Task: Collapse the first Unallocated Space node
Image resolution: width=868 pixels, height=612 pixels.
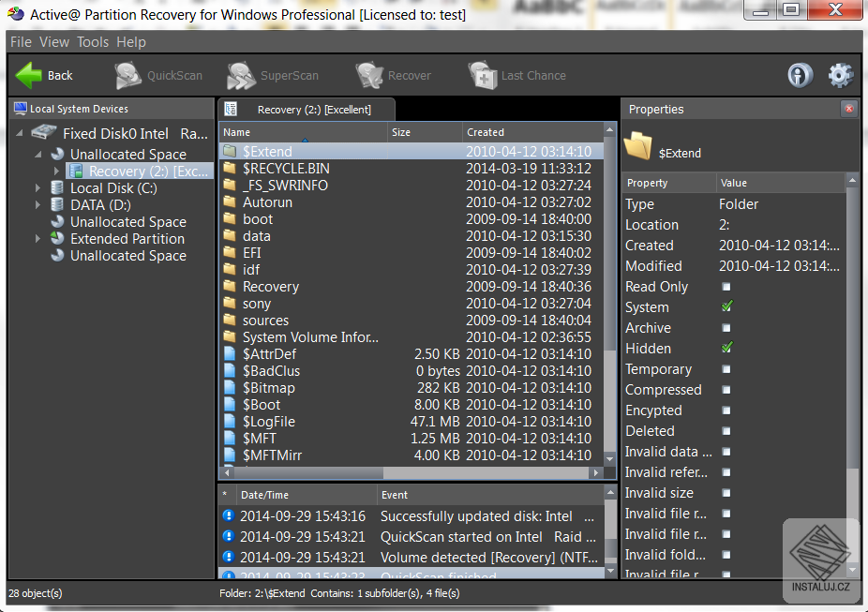Action: click(x=38, y=155)
